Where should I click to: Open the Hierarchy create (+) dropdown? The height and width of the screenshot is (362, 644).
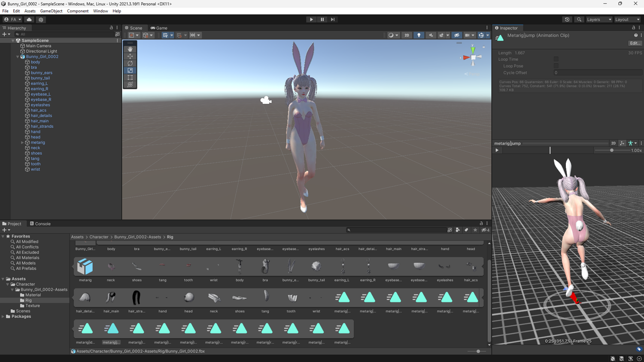(6, 34)
